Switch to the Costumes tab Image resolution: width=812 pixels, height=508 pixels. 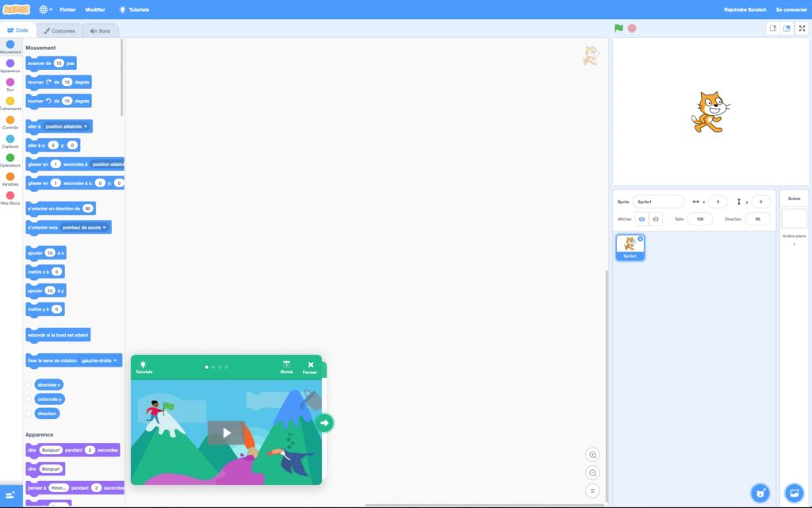point(60,31)
